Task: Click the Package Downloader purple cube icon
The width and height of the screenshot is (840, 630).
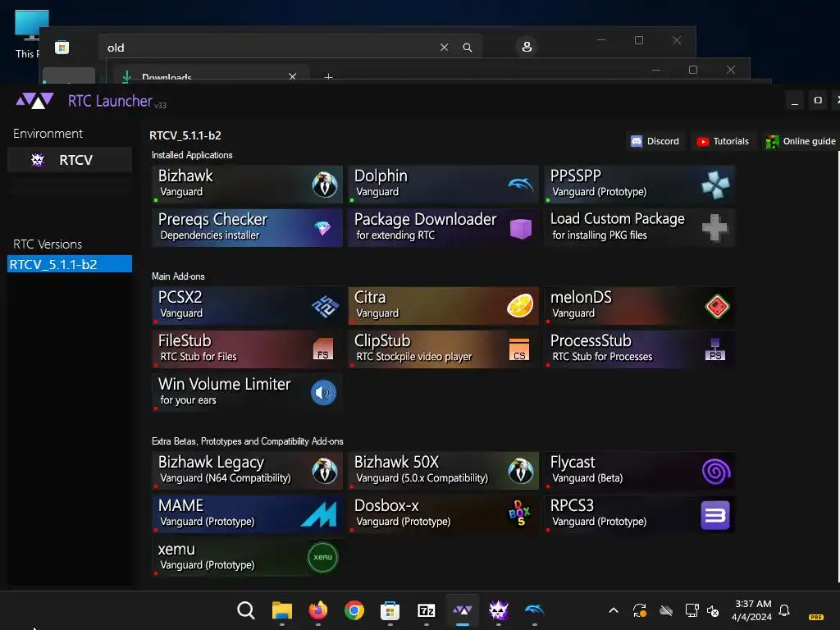Action: pos(521,229)
